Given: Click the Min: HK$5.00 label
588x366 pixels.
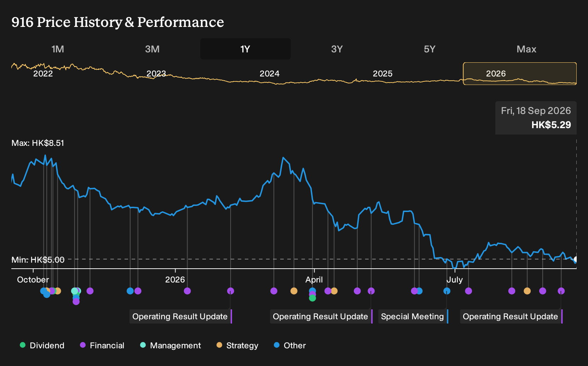Looking at the screenshot, I should (x=38, y=260).
